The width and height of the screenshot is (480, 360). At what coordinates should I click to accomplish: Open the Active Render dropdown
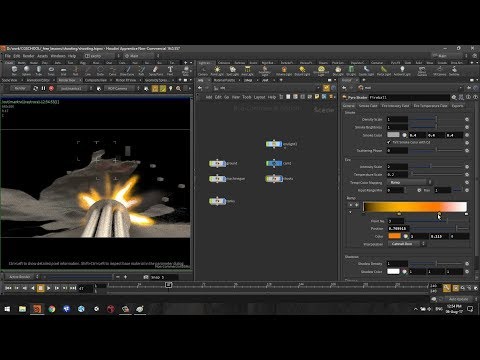(x=21, y=277)
